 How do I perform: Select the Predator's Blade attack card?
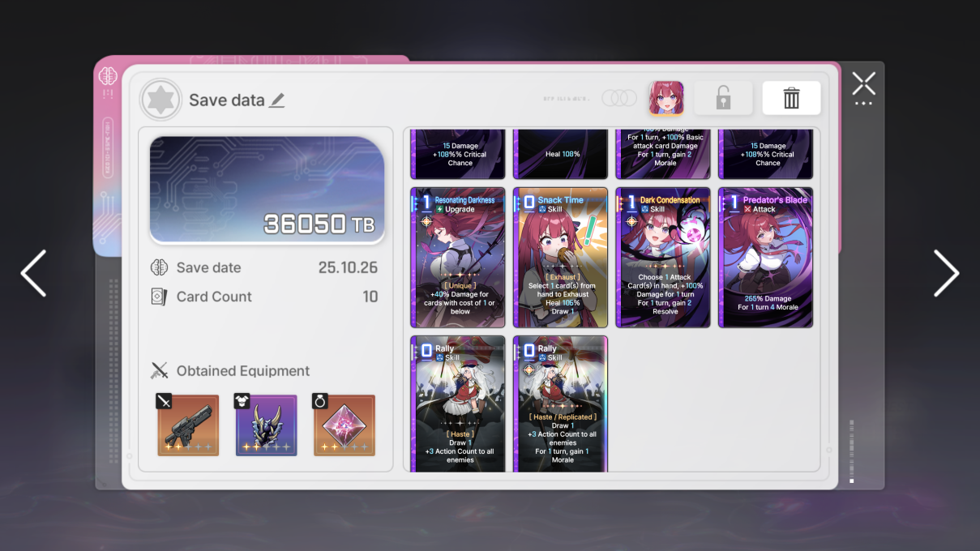pos(765,258)
